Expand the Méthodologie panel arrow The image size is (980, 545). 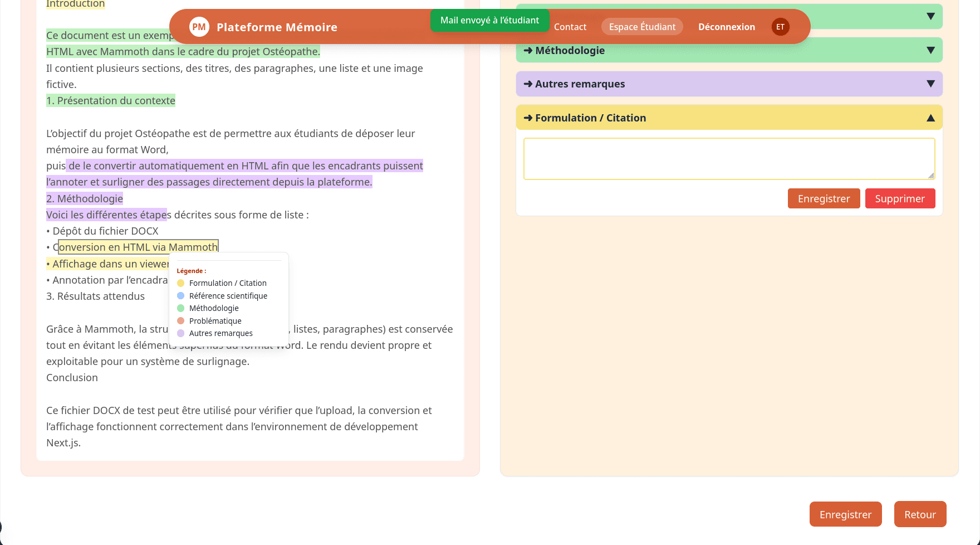point(930,50)
